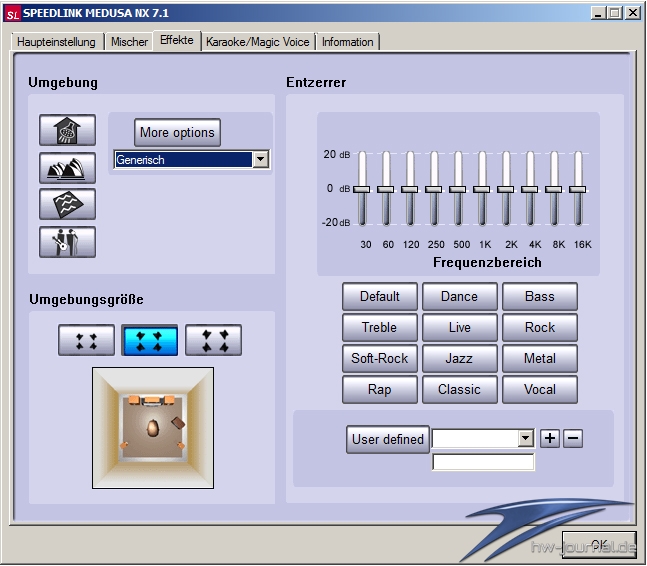Click the OK button
Viewport: 647px width, 566px height.
coord(599,544)
